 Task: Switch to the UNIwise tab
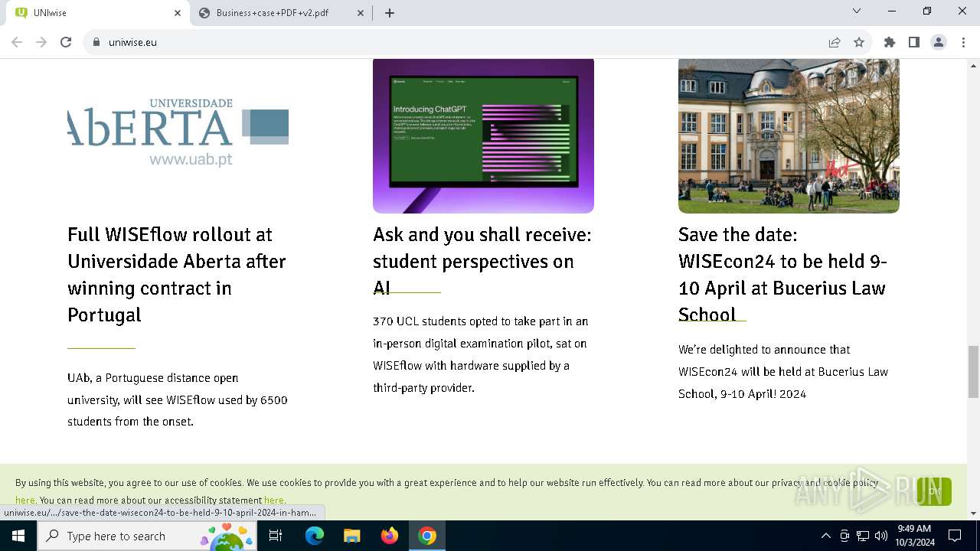point(98,13)
